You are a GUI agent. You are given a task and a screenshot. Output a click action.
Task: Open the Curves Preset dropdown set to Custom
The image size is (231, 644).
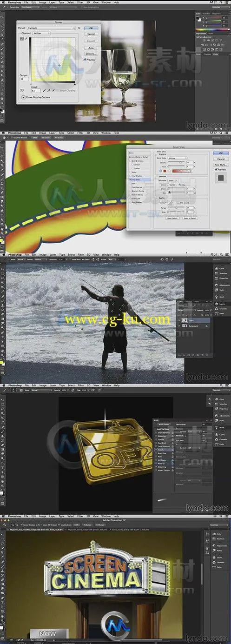tap(50, 28)
